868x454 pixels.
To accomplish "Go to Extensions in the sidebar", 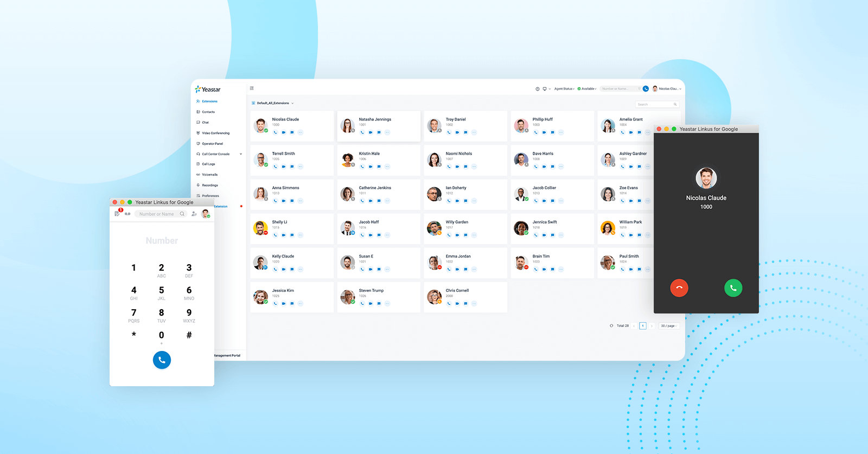I will click(209, 101).
